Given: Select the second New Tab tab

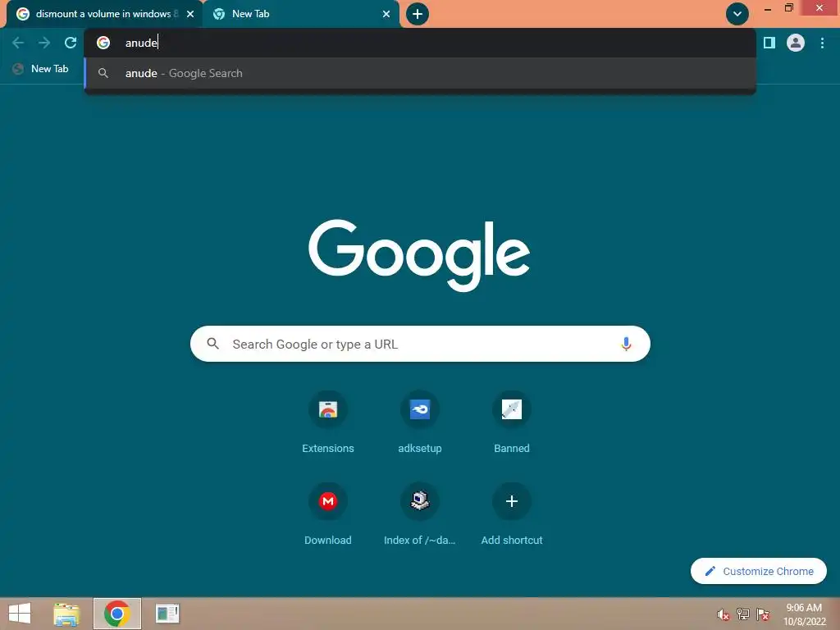Looking at the screenshot, I should click(301, 14).
